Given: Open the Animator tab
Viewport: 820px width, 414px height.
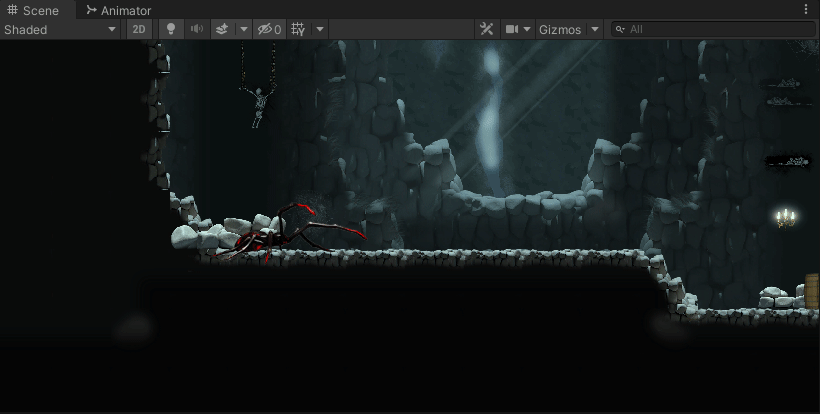Looking at the screenshot, I should click(119, 10).
